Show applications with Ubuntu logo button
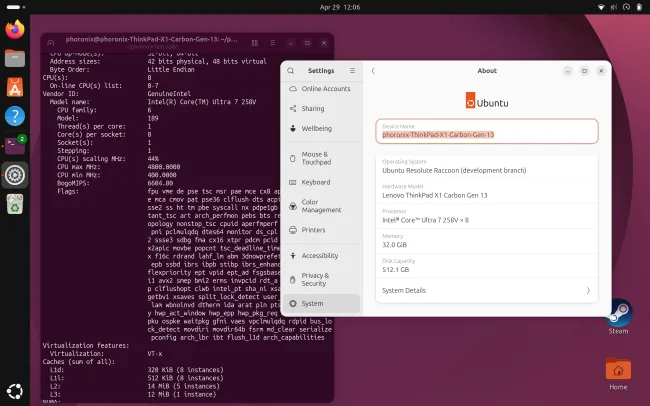 pyautogui.click(x=15, y=391)
